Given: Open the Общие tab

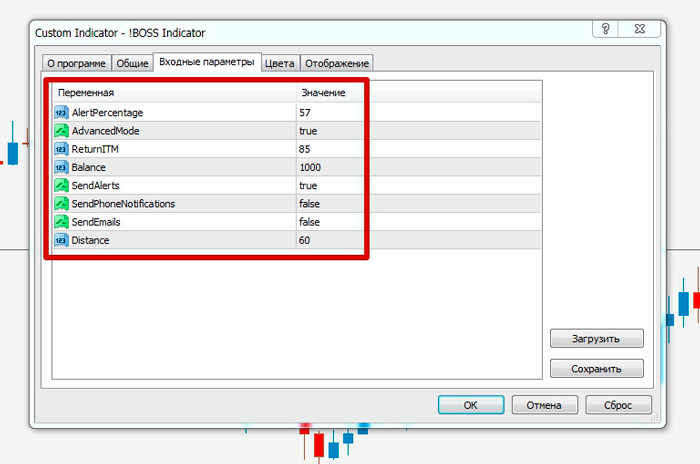Looking at the screenshot, I should [132, 63].
